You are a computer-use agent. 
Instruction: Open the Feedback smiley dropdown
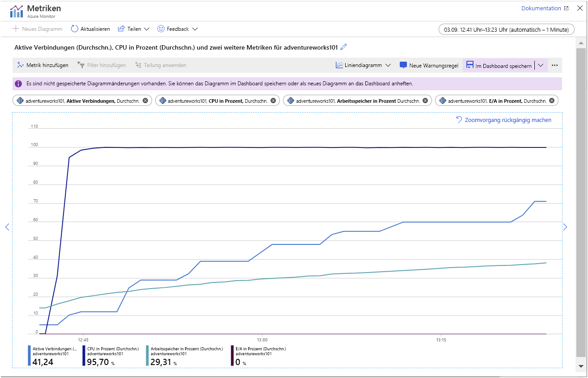pyautogui.click(x=178, y=29)
